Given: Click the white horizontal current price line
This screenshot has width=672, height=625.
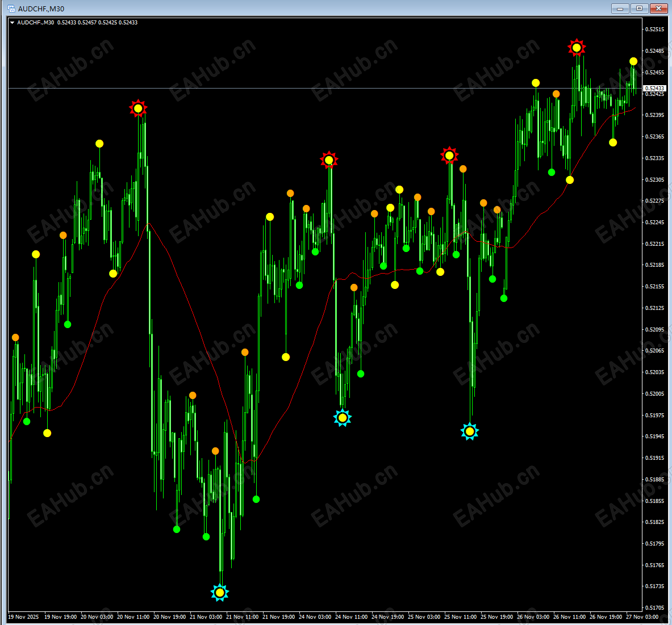Looking at the screenshot, I should [325, 88].
